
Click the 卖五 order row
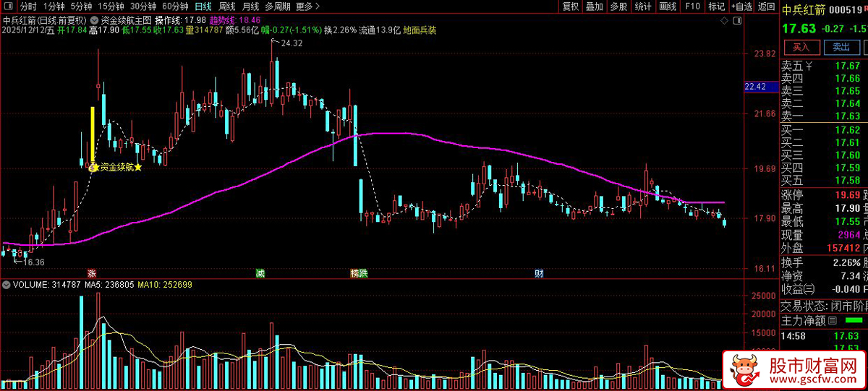pyautogui.click(x=824, y=66)
